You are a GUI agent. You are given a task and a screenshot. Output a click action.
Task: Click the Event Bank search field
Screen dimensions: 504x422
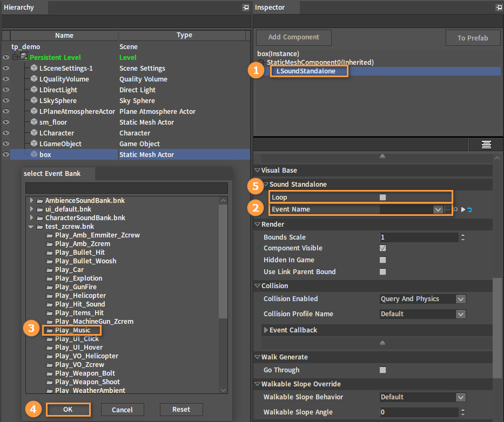pyautogui.click(x=126, y=188)
